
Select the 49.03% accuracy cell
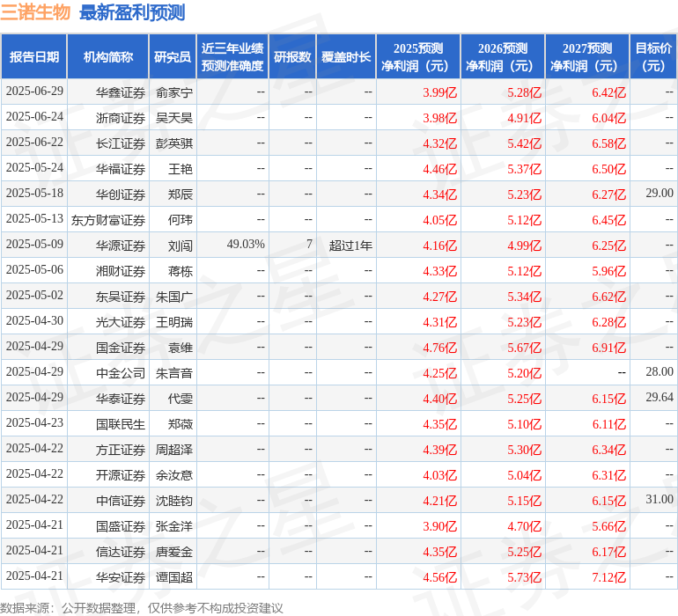pyautogui.click(x=246, y=245)
